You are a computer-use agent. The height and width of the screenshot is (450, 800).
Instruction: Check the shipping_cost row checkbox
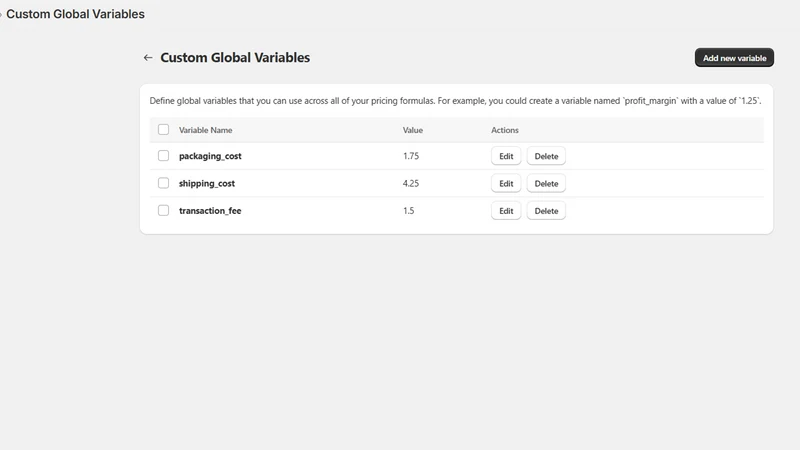pyautogui.click(x=163, y=183)
